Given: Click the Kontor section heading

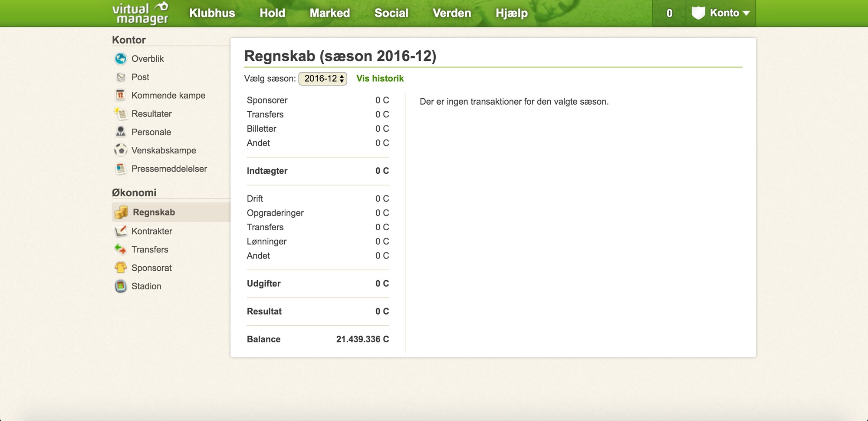Looking at the screenshot, I should coord(128,40).
